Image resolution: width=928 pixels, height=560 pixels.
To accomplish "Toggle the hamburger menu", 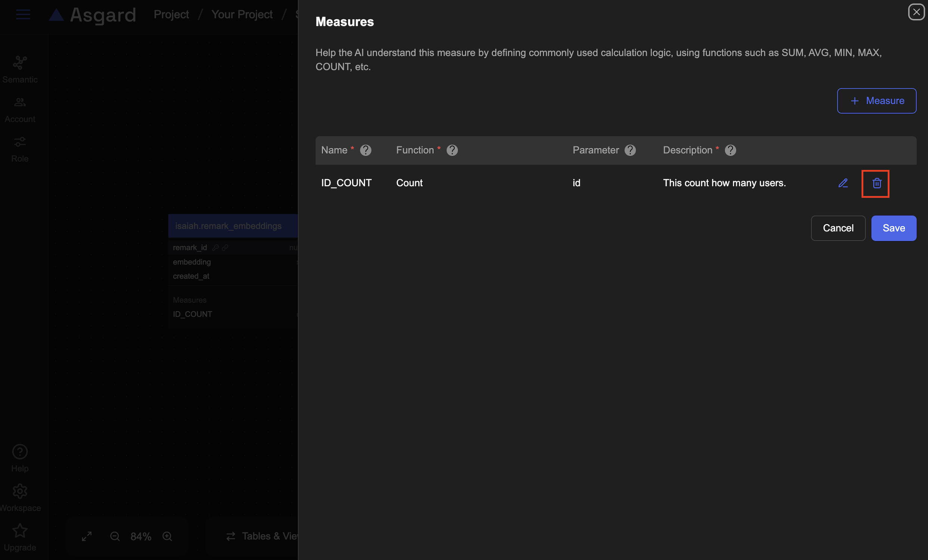I will coord(23,14).
